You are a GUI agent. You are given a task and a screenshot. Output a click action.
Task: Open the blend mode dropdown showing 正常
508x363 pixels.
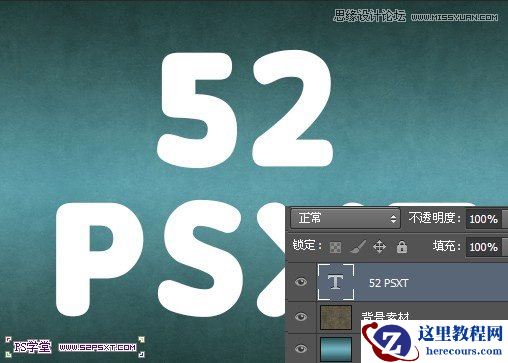point(345,218)
